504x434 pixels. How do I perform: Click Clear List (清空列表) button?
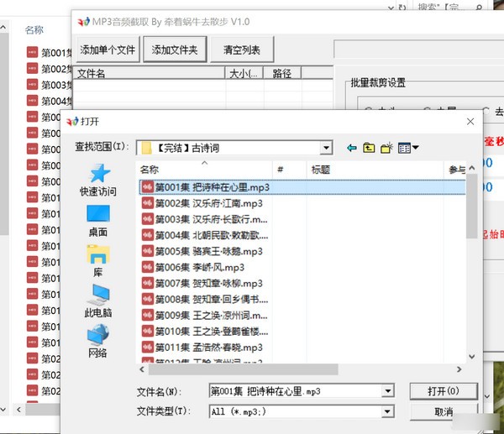pyautogui.click(x=241, y=50)
